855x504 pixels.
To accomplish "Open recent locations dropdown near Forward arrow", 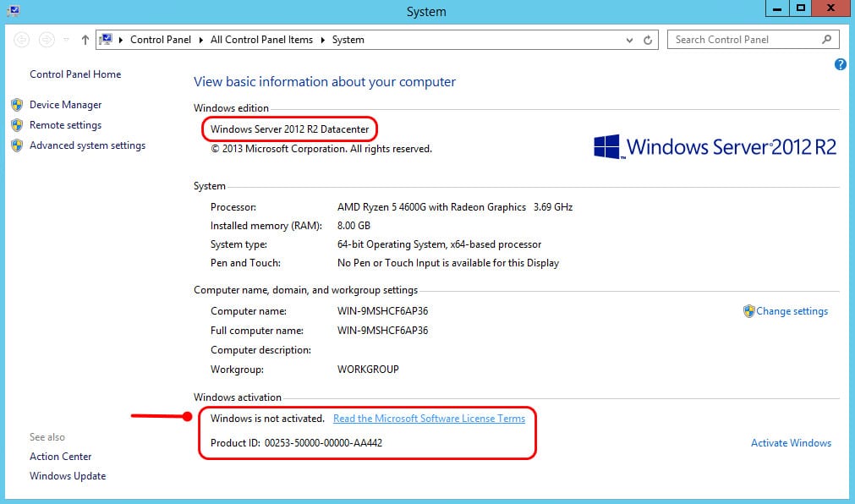I will tap(66, 40).
